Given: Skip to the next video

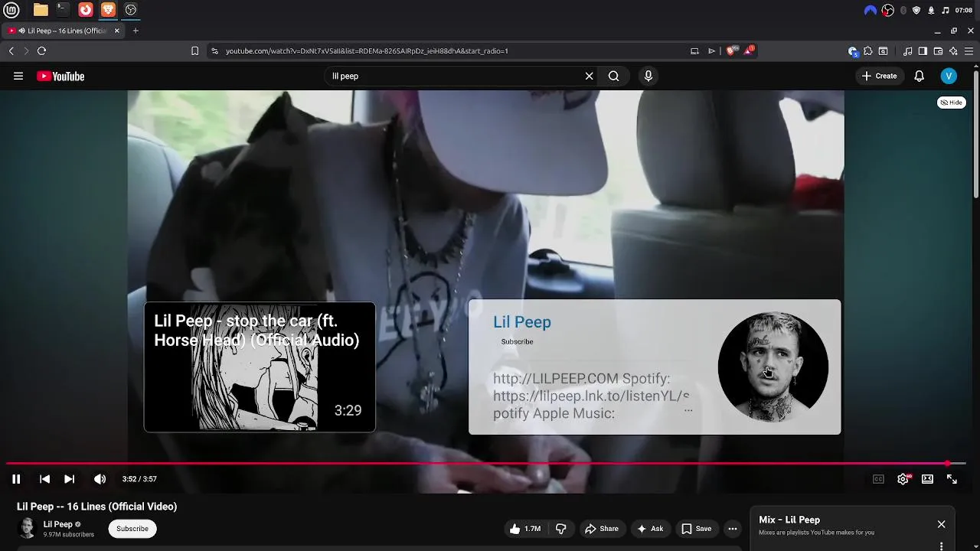Looking at the screenshot, I should [x=69, y=479].
